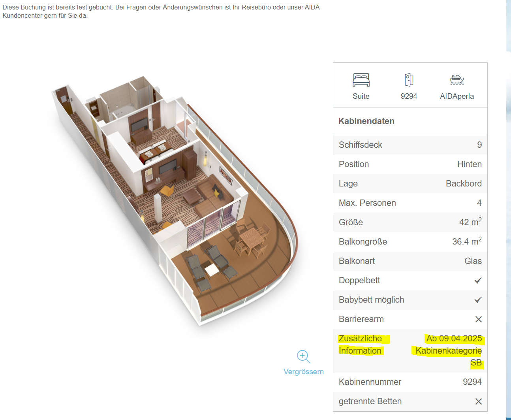Viewport: 511px width, 420px height.
Task: Click the Suite bed icon
Action: 361,80
